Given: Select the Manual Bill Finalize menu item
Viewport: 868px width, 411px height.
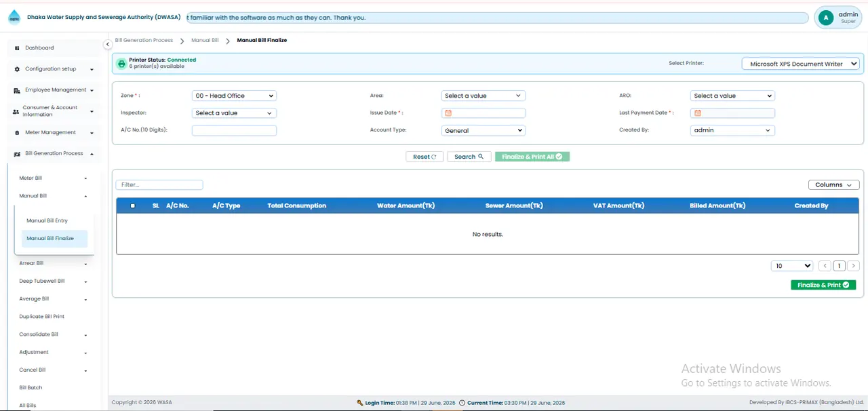Looking at the screenshot, I should tap(54, 239).
